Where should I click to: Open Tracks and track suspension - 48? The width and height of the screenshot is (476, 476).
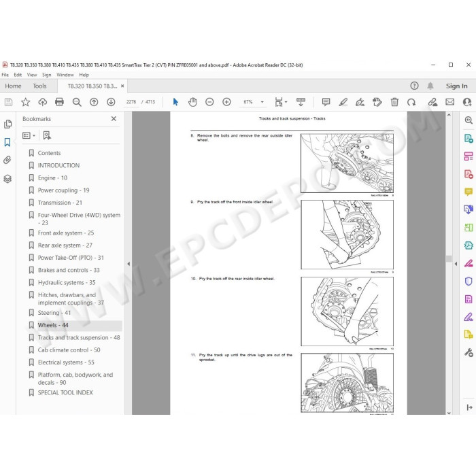tap(79, 337)
